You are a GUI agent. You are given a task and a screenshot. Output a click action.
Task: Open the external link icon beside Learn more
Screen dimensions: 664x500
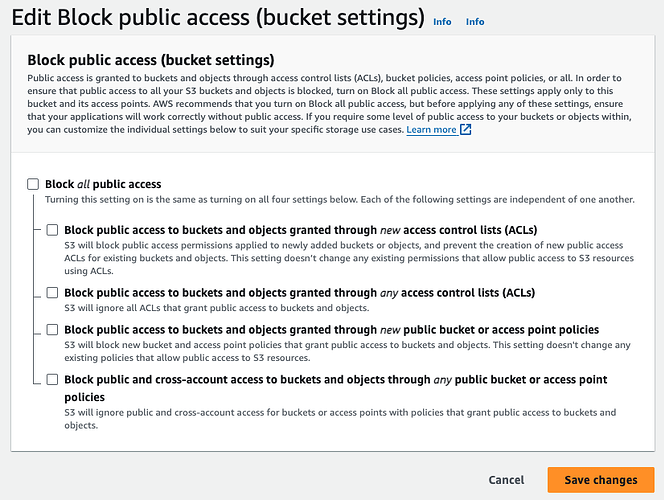coord(465,130)
